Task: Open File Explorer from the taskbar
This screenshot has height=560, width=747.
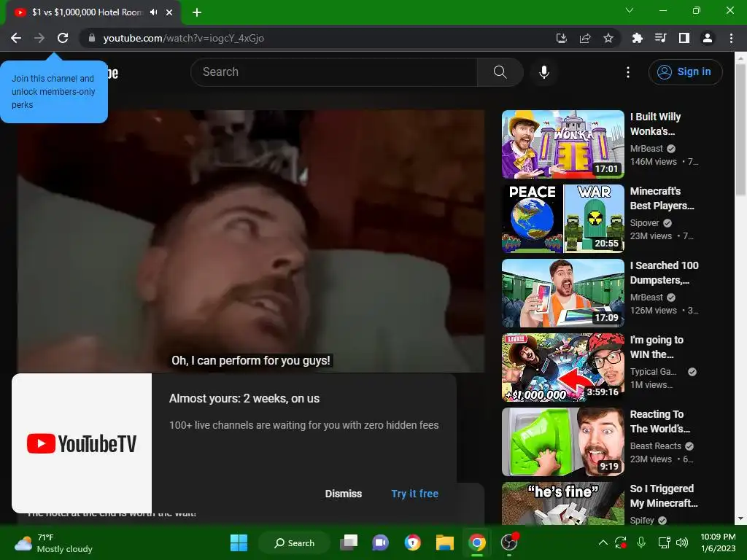Action: pos(444,542)
